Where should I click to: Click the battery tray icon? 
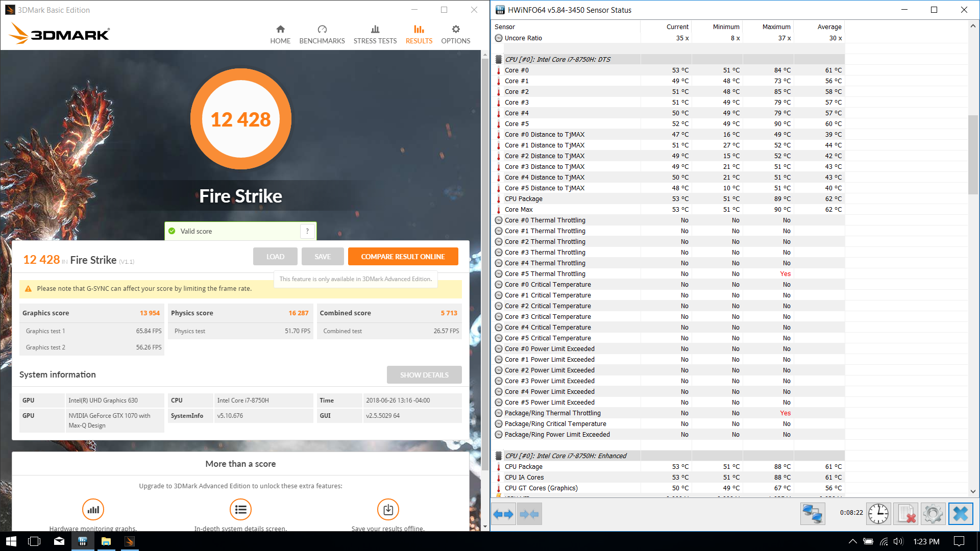click(868, 541)
